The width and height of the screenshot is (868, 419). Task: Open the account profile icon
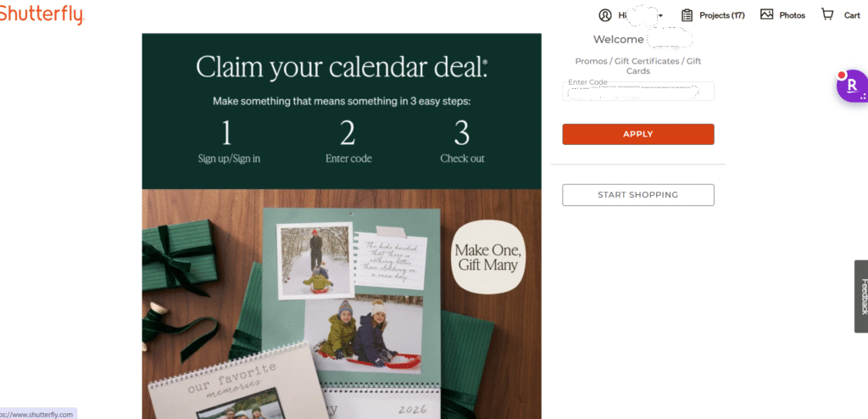pyautogui.click(x=605, y=15)
